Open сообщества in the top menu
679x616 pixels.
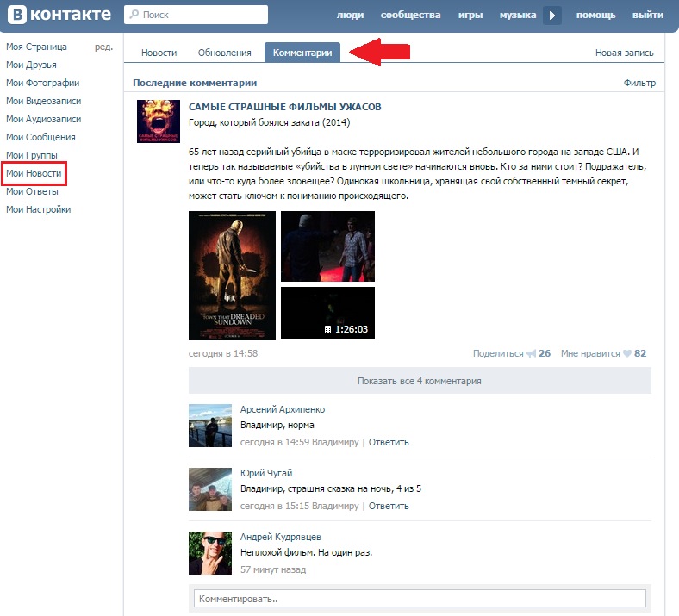point(410,16)
